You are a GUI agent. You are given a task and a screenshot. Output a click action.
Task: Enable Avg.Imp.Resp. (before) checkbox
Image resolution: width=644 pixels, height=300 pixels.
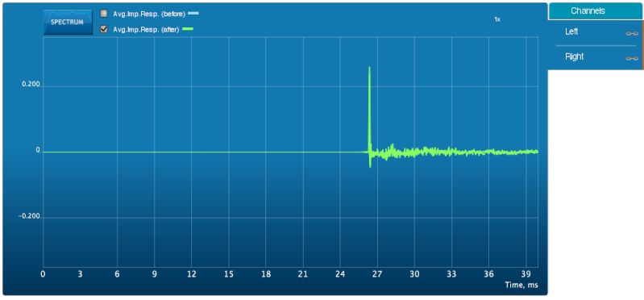click(104, 14)
